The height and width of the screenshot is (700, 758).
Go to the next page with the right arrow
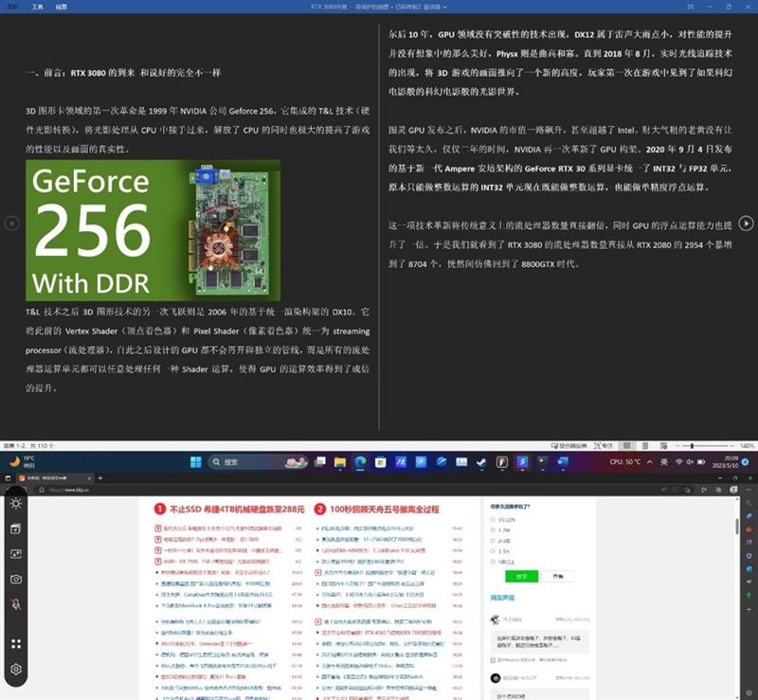click(746, 224)
